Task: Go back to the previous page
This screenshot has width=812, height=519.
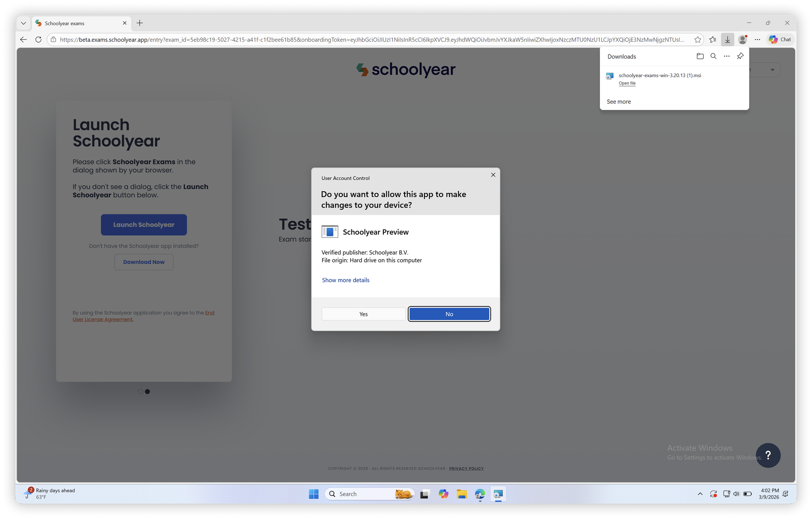Action: 23,40
